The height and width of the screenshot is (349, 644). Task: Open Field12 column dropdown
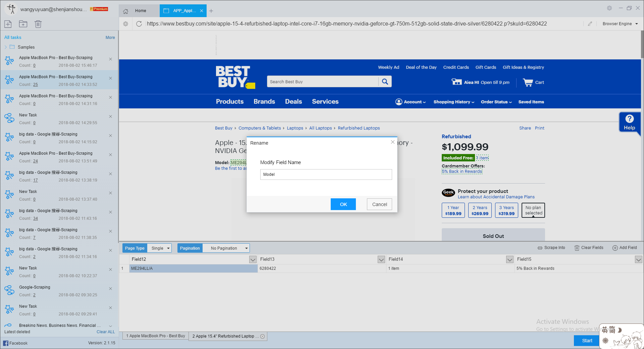click(x=253, y=259)
